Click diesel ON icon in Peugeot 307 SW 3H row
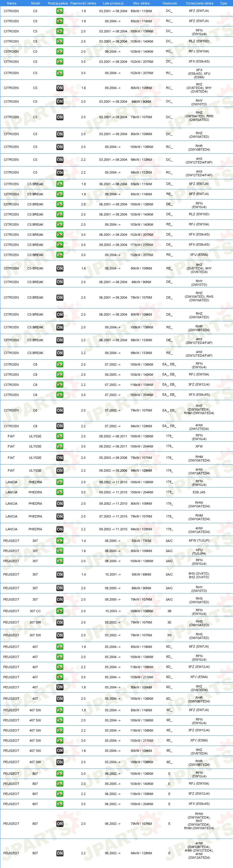The height and width of the screenshot is (868, 233). click(60, 635)
